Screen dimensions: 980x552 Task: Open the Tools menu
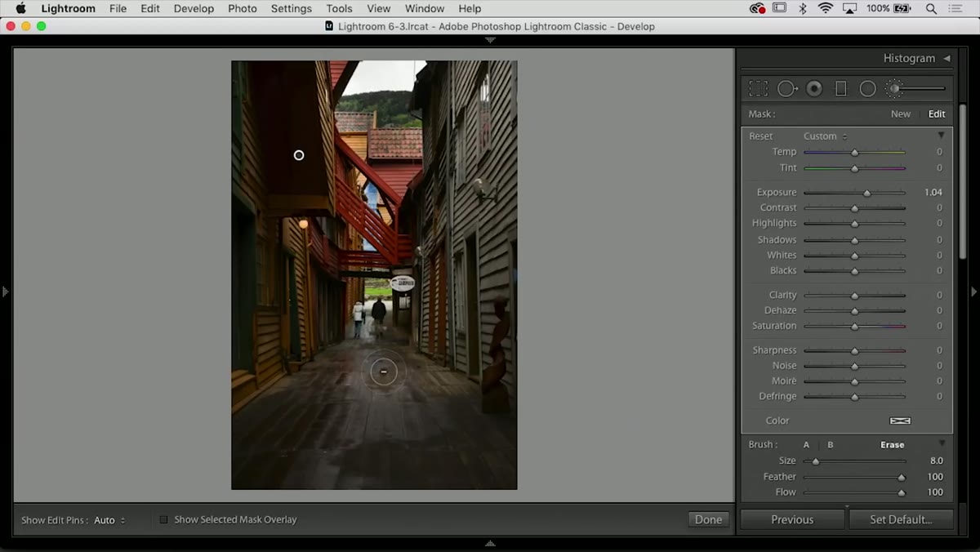[x=340, y=8]
